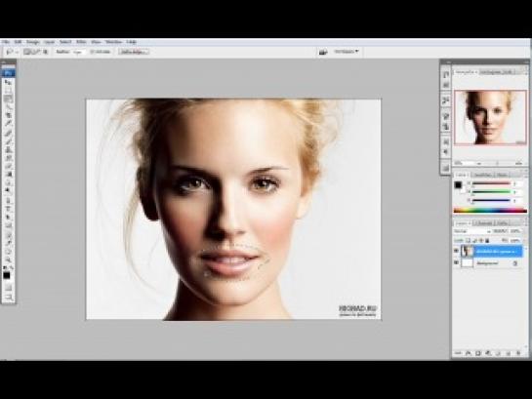Switch to the Channels tab
Image resolution: width=532 pixels, height=399 pixels.
(x=484, y=223)
